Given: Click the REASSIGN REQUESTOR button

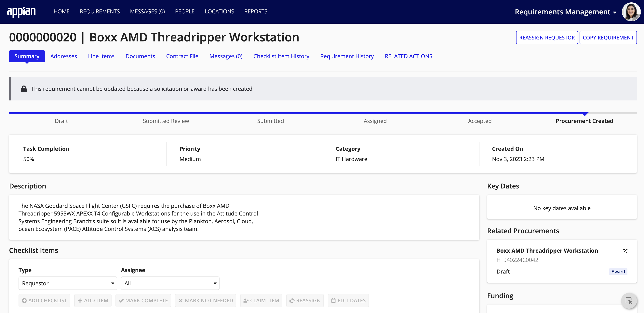Looking at the screenshot, I should coord(547,37).
